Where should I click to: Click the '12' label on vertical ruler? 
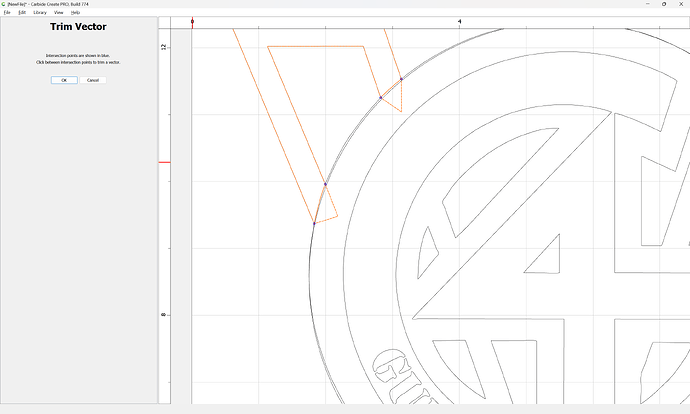click(x=164, y=47)
